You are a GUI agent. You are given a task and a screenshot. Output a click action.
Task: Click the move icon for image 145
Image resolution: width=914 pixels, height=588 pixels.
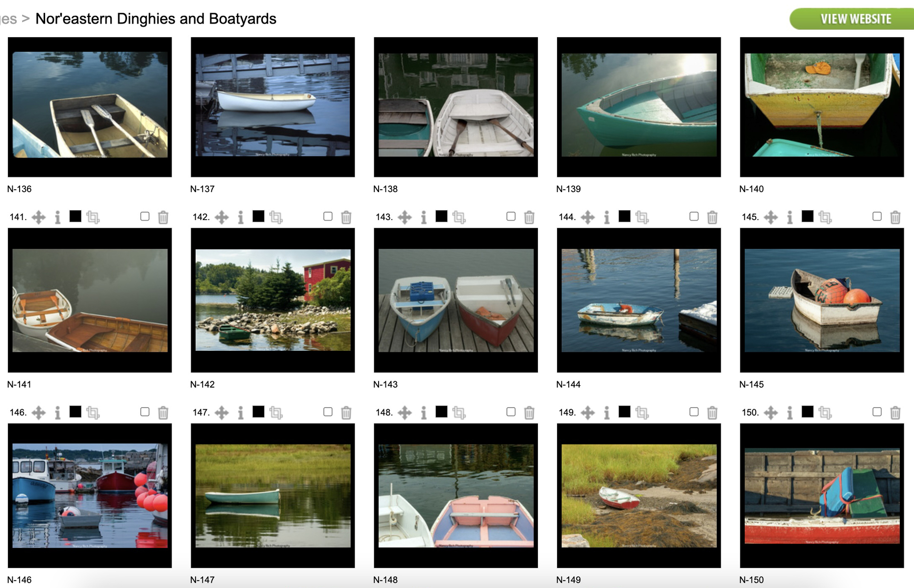771,217
